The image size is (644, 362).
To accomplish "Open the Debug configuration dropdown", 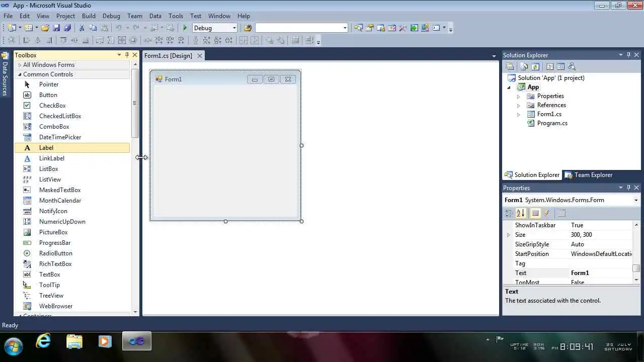I will pos(234,28).
